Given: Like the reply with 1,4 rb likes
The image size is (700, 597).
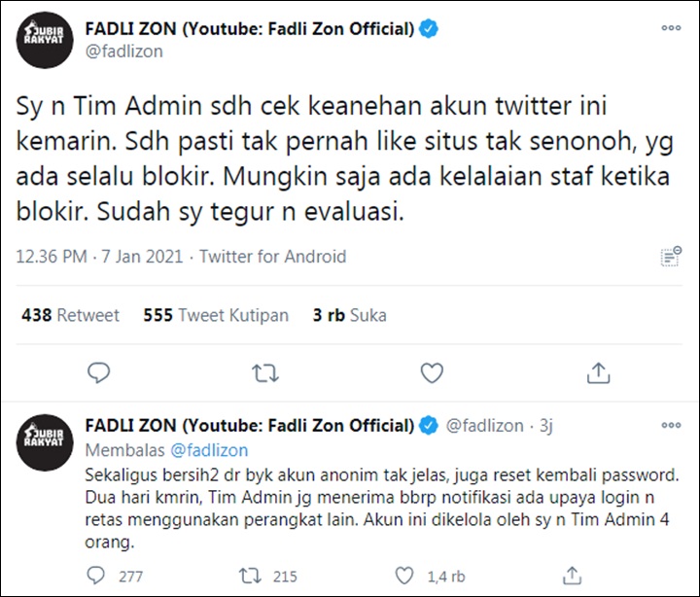Looking at the screenshot, I should click(404, 576).
